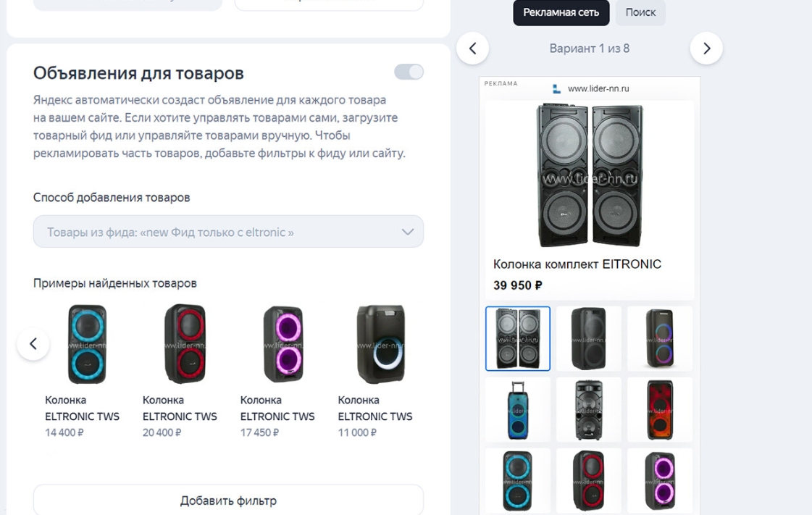
Task: Expand the product adding method dropdown
Action: coord(228,232)
